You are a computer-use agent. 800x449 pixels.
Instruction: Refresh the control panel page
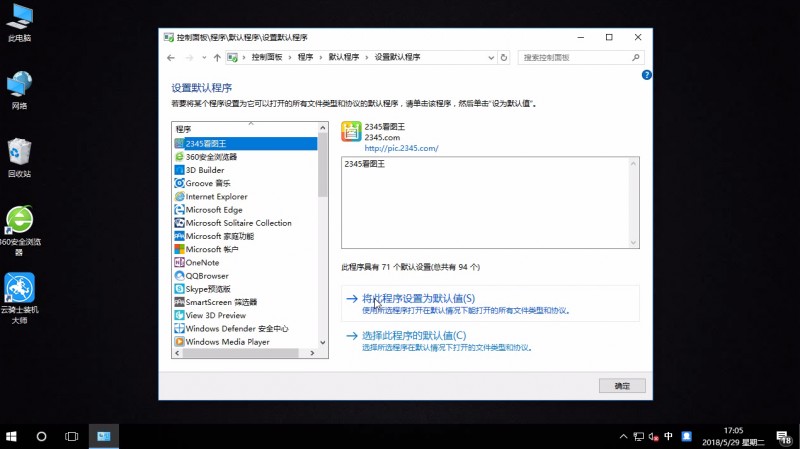pyautogui.click(x=504, y=58)
